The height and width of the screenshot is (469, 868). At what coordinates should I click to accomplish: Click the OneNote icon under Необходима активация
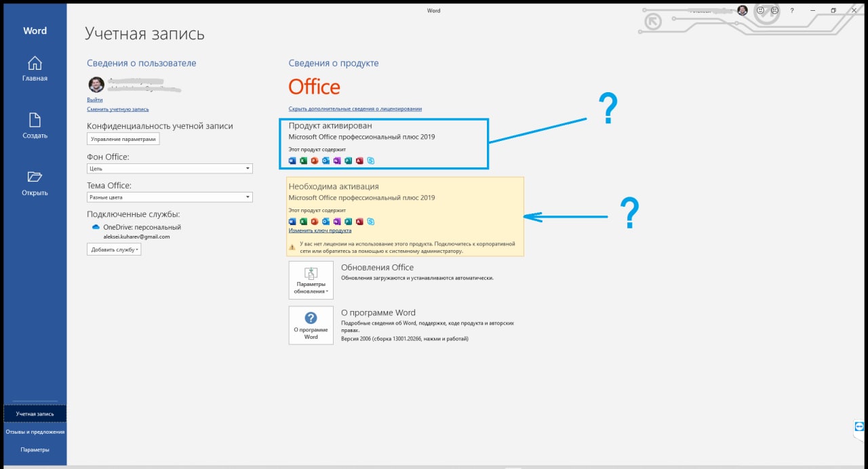point(337,222)
